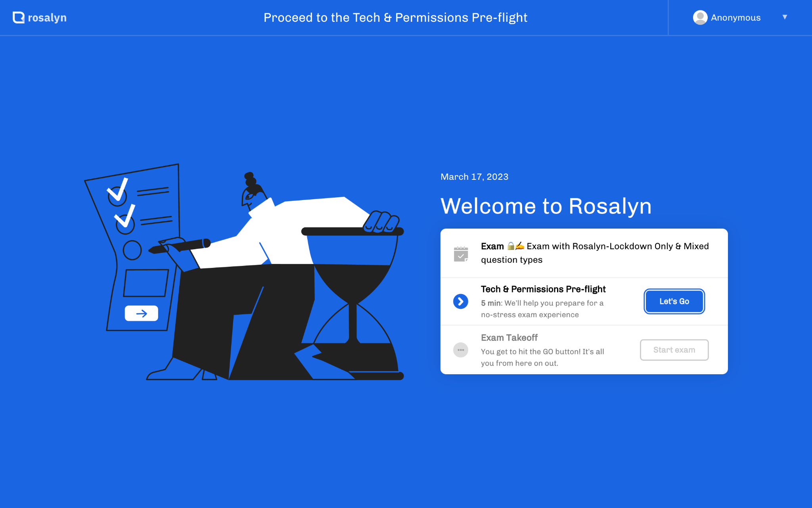
Task: Click the disabled Start exam button
Action: [x=674, y=350]
